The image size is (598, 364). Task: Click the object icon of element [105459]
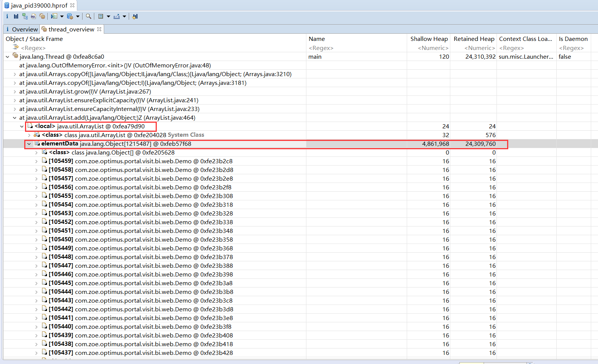point(44,161)
